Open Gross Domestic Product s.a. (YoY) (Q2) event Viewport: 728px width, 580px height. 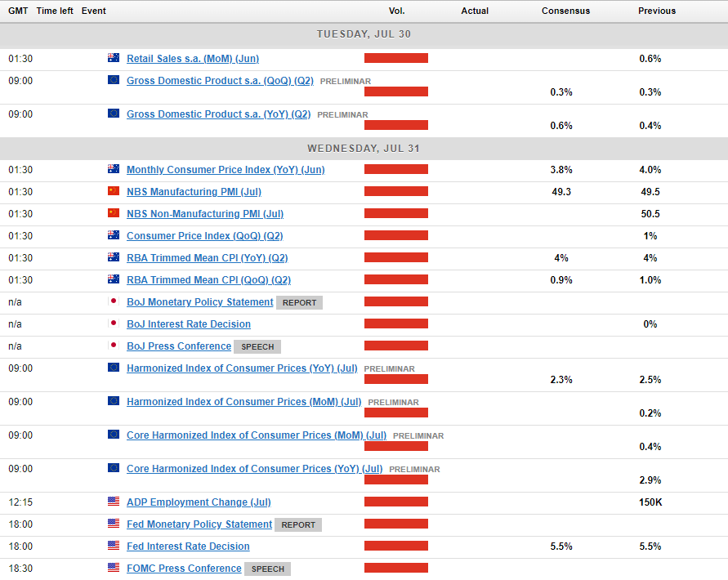[218, 114]
